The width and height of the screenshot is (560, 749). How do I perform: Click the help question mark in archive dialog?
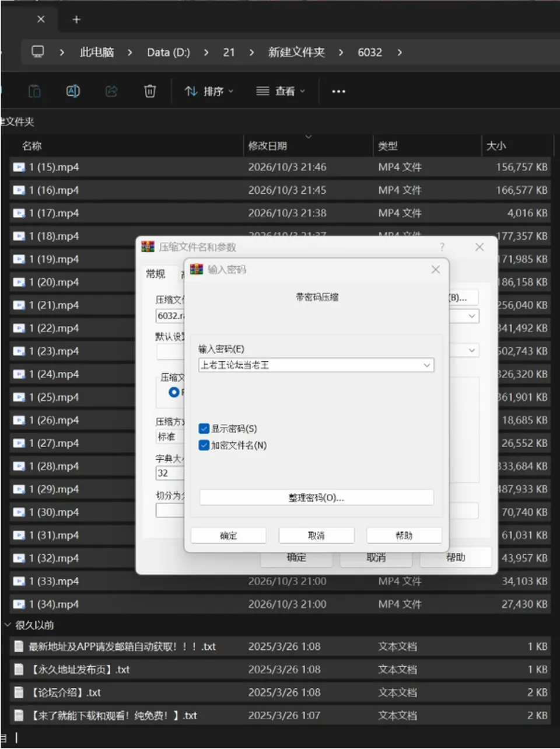click(x=442, y=247)
